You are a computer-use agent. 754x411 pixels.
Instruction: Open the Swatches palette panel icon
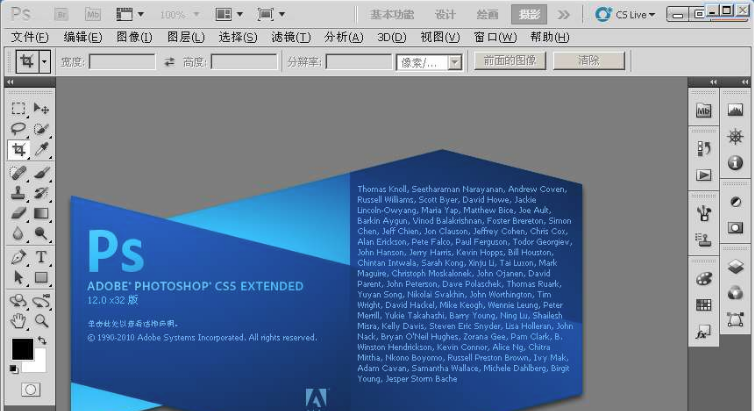(x=704, y=304)
